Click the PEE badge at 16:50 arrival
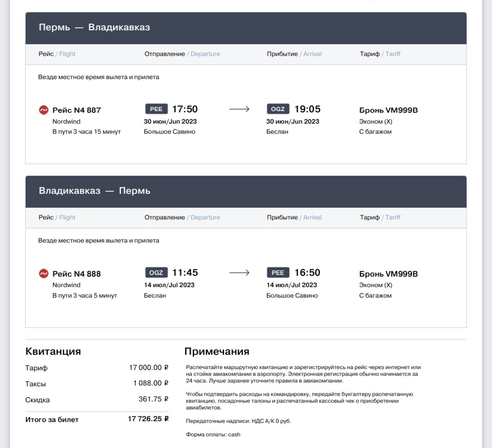492x448 pixels. click(x=278, y=273)
